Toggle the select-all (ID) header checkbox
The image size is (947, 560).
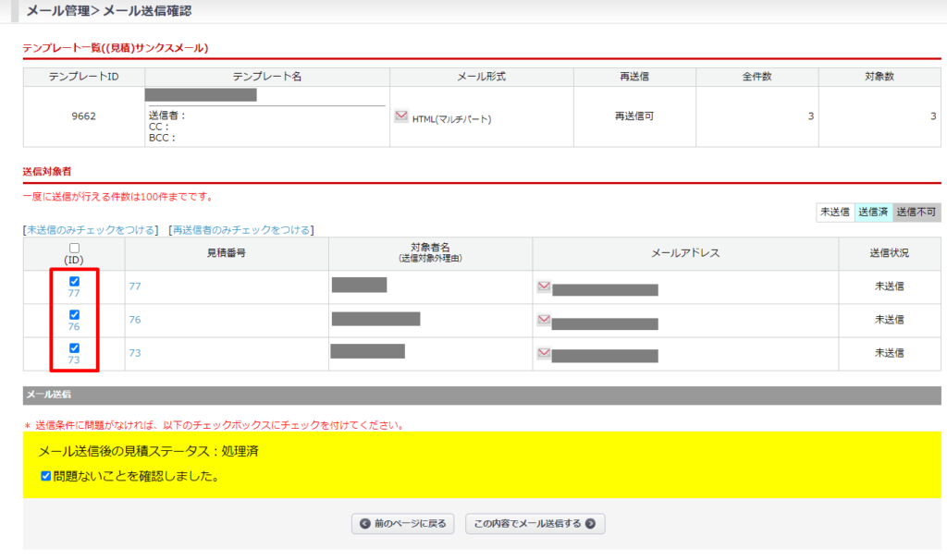(x=74, y=248)
